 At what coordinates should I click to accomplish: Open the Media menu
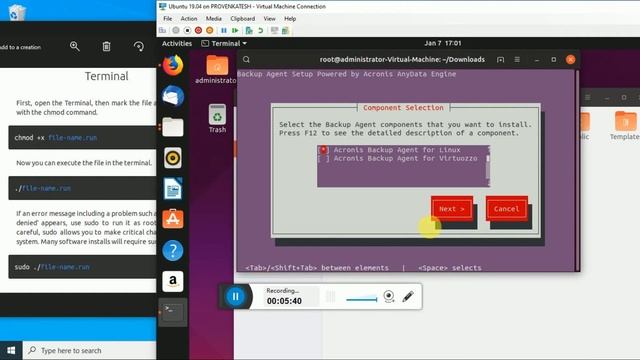tap(213, 19)
